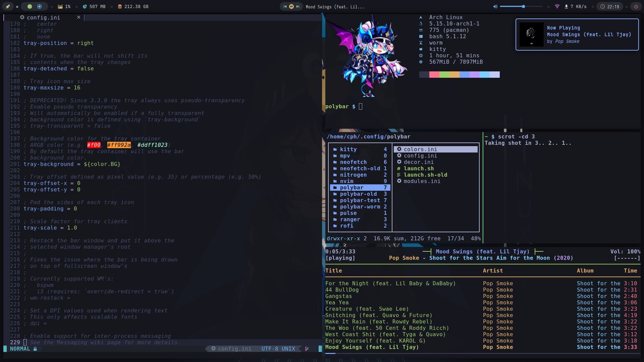Screen dimensions: 644x362
Task: Open the Wi-Fi network icon
Action: pyautogui.click(x=557, y=6)
